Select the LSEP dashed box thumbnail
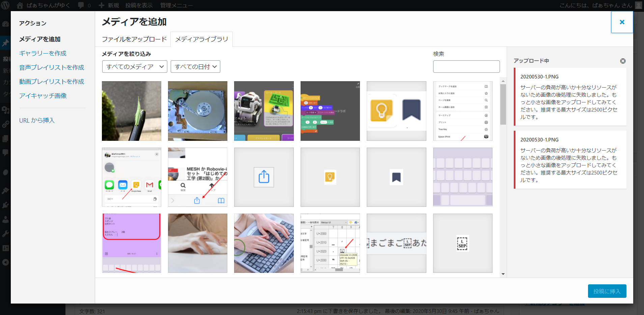The height and width of the screenshot is (315, 644). 463,243
